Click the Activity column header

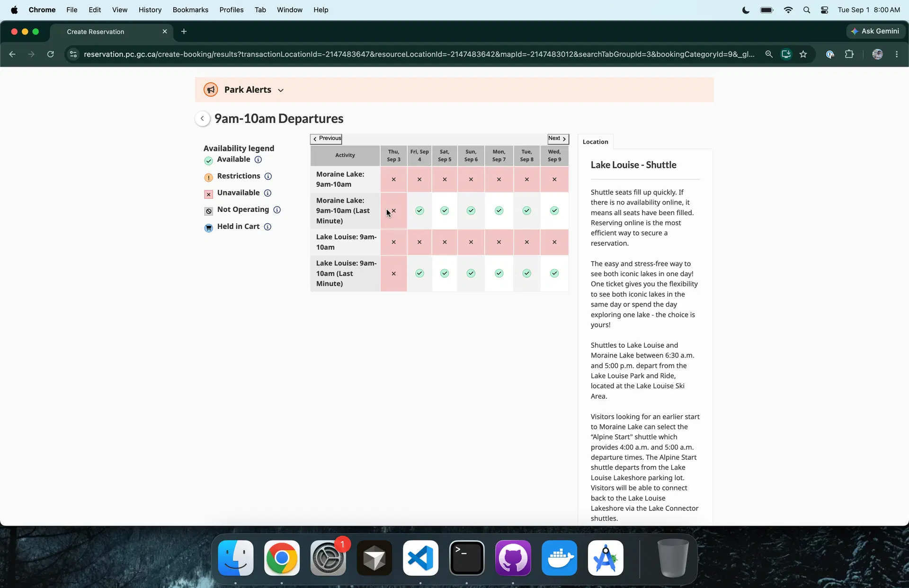tap(345, 155)
